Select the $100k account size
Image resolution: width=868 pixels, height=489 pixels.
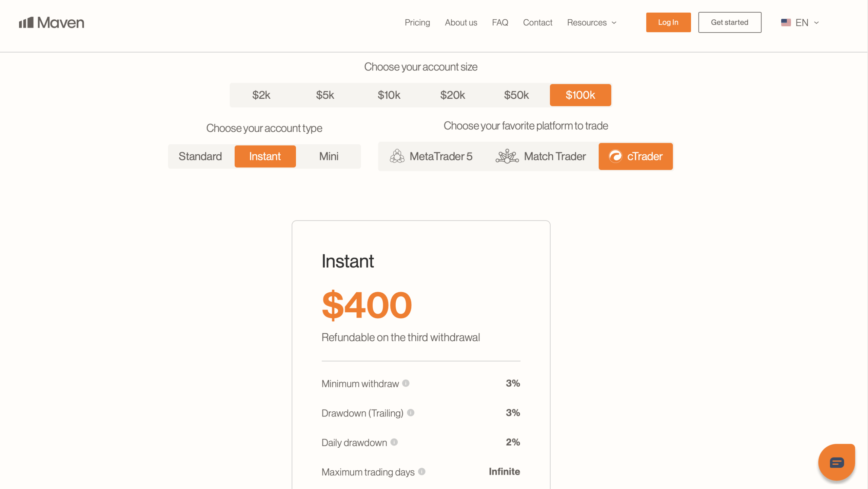(x=580, y=95)
